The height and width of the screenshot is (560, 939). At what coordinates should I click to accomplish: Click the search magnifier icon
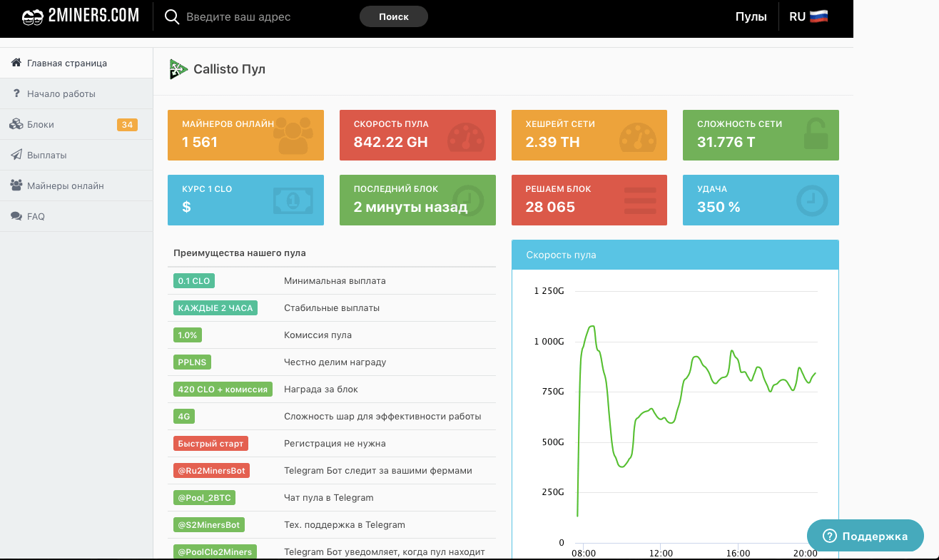pos(171,16)
